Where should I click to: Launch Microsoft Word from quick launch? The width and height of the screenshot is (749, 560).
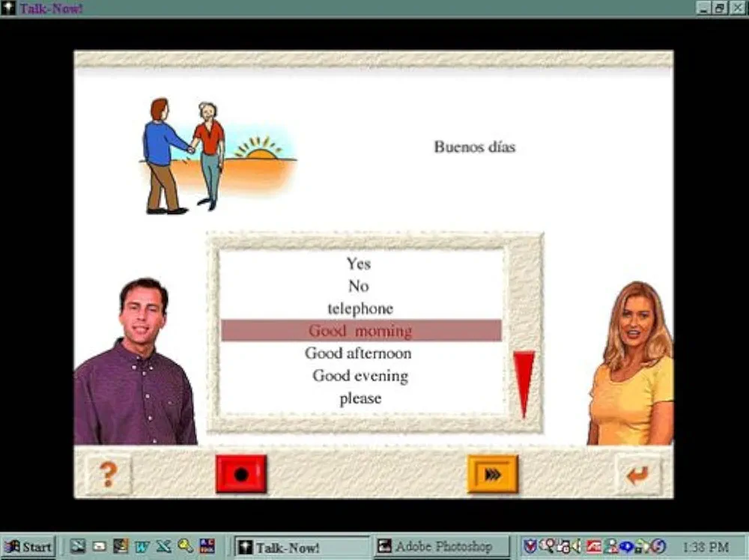point(142,546)
